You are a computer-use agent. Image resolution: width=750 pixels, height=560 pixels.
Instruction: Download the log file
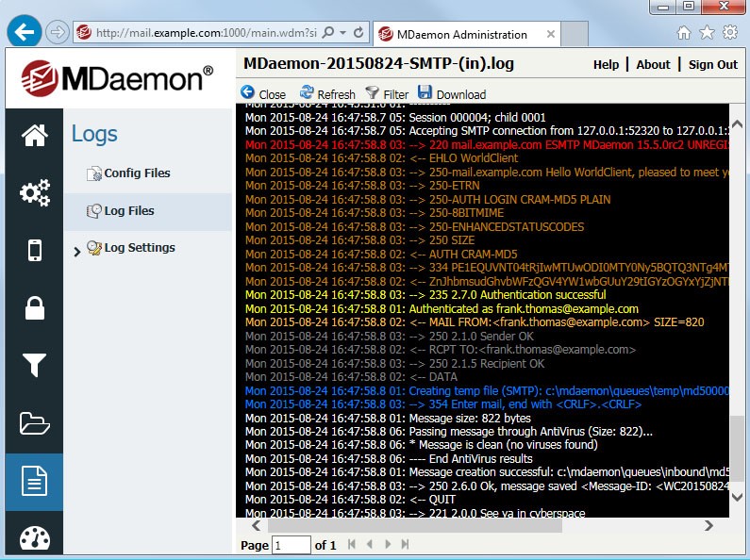coord(452,93)
